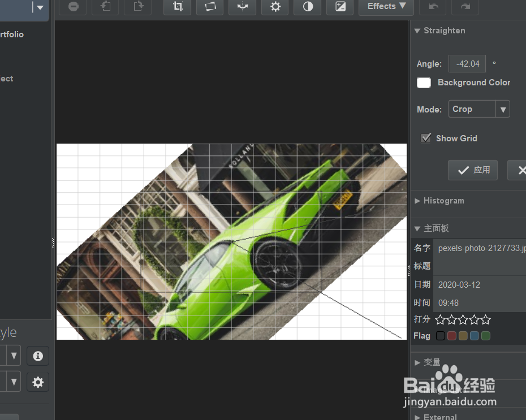Viewport: 526px width, 420px height.
Task: Click the undo arrow icon
Action: click(x=433, y=7)
